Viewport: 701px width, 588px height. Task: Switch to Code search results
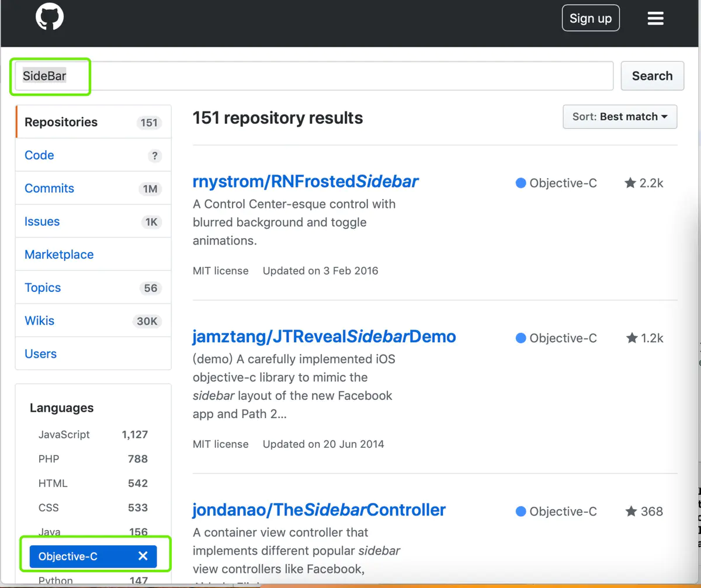coord(93,155)
